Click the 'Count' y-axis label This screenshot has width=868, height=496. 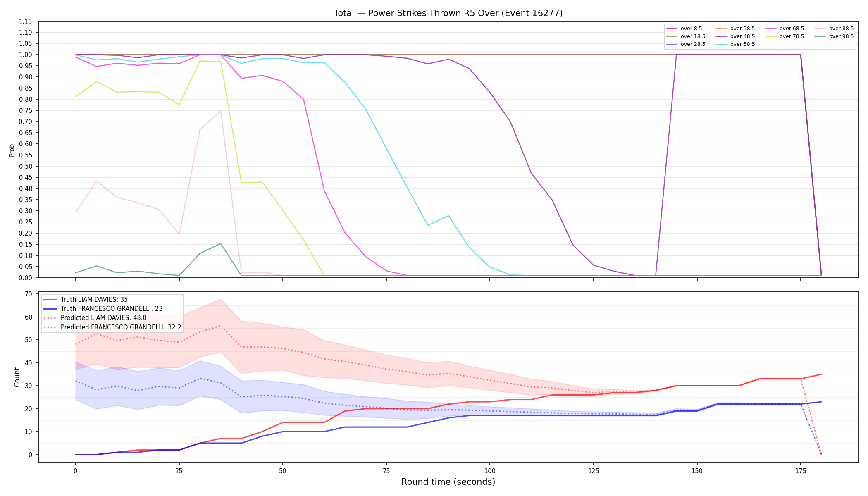point(17,377)
